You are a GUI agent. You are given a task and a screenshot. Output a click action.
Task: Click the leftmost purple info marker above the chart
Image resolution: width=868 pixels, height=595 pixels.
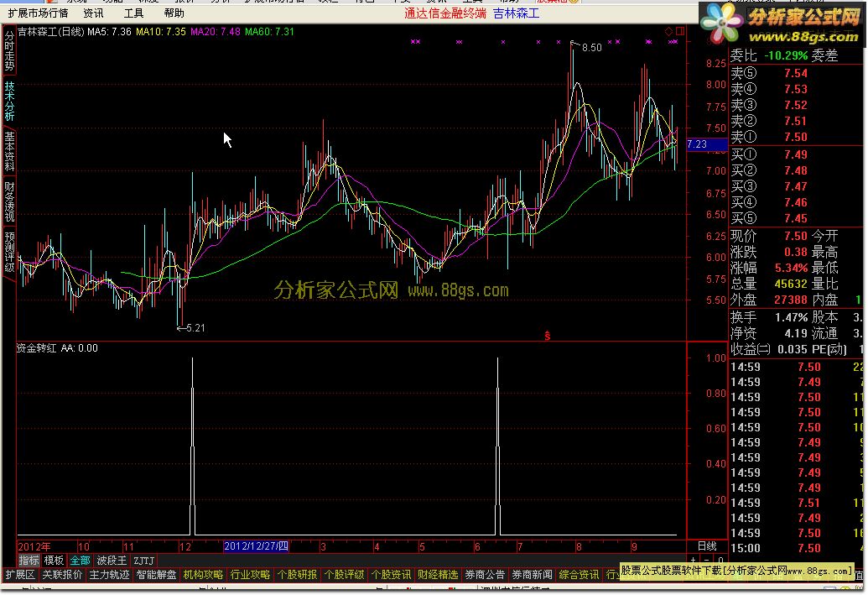tap(413, 42)
